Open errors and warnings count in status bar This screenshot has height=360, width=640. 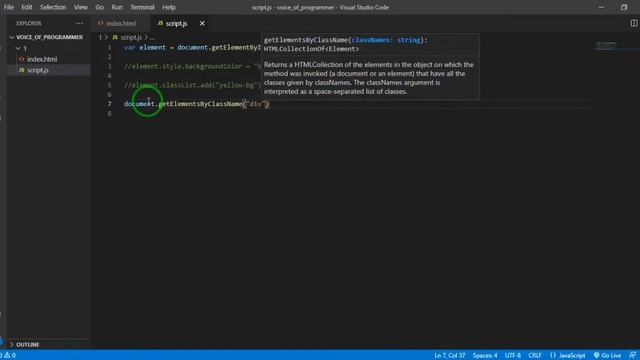click(x=9, y=355)
